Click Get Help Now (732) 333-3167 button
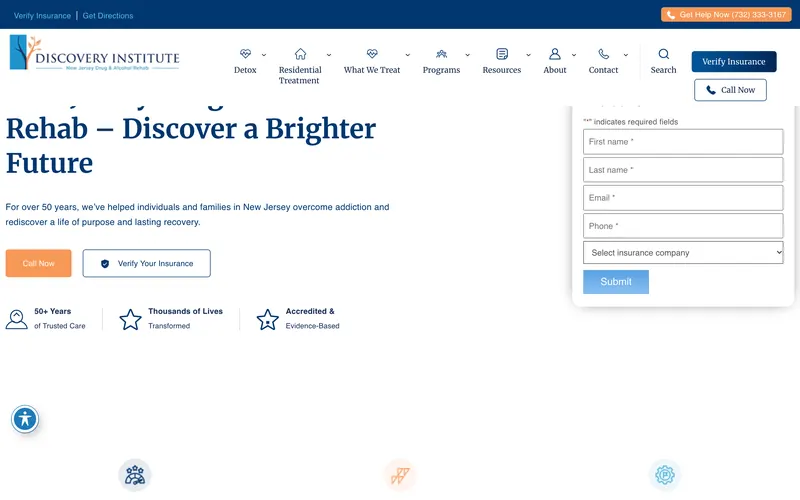 click(x=726, y=15)
